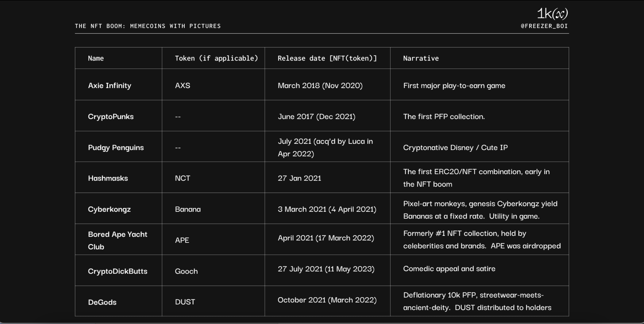Click the CryptoDickButts name cell
Viewport: 644px width, 324px height.
117,271
